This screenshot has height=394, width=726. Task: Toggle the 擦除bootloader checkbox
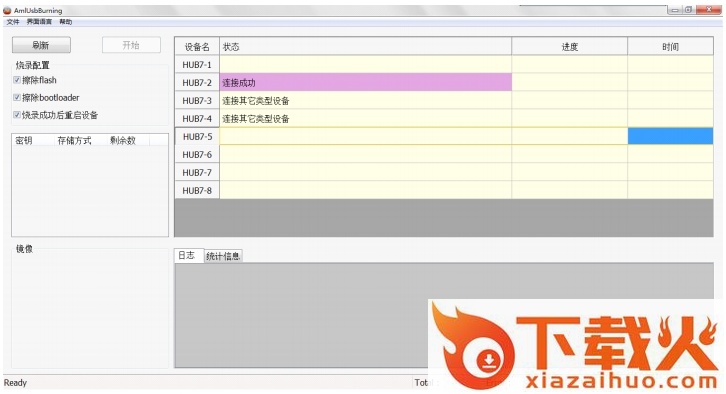[x=17, y=98]
